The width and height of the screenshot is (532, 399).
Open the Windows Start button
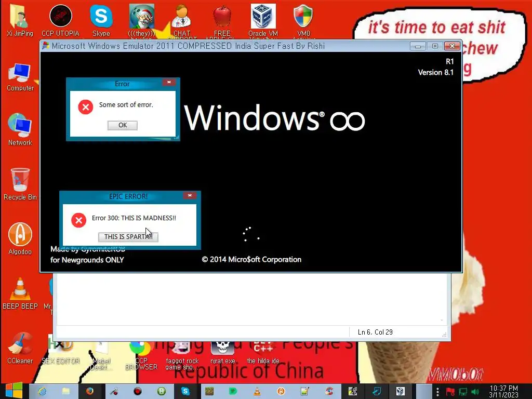pyautogui.click(x=14, y=391)
